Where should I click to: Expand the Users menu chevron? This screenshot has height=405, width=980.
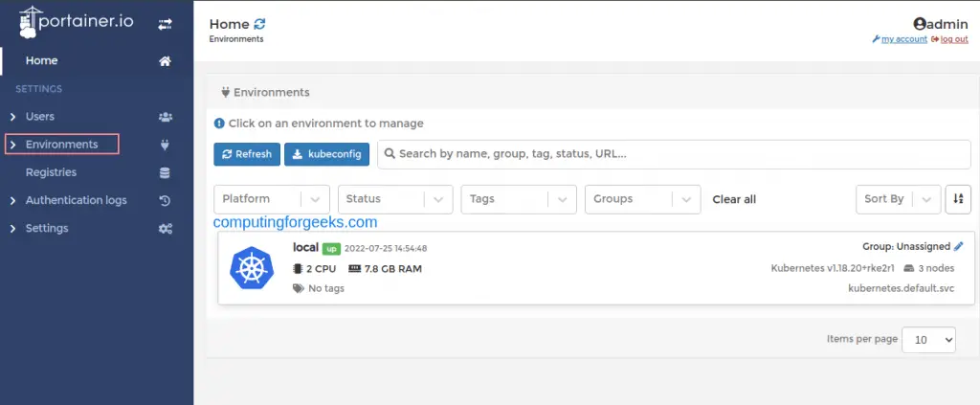tap(12, 117)
